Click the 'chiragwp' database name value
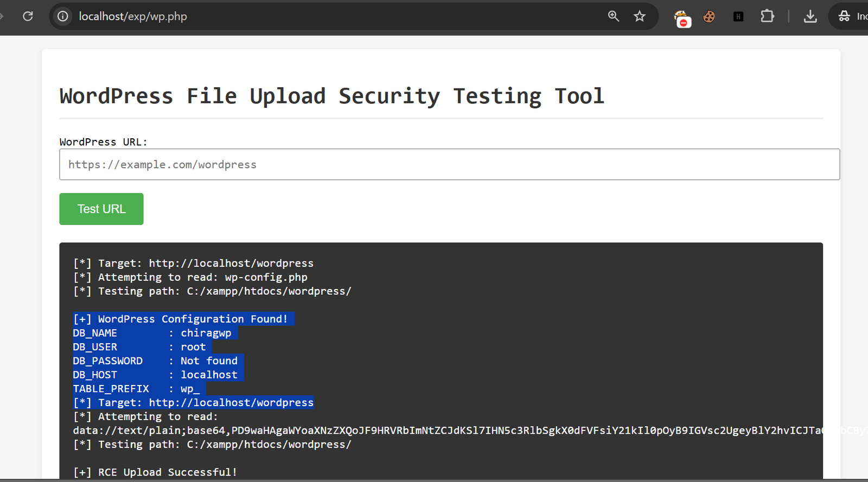 (x=206, y=333)
